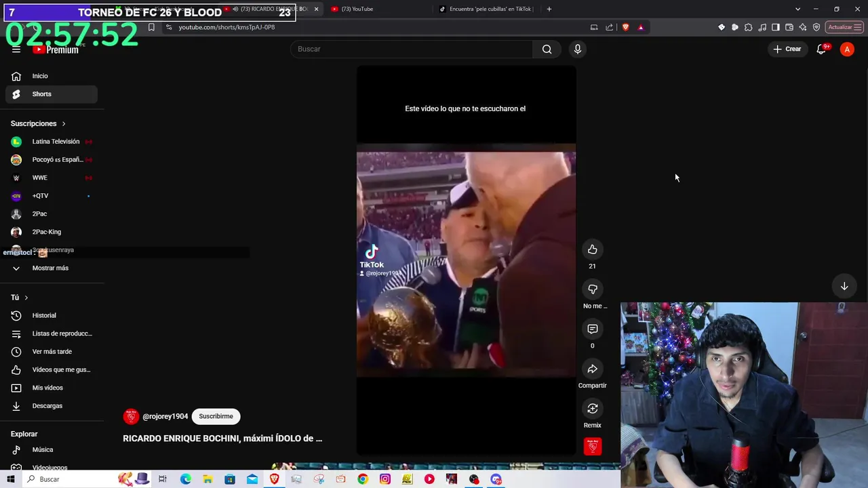Open the Short's sound source thumbnail
The image size is (868, 488).
(x=593, y=447)
